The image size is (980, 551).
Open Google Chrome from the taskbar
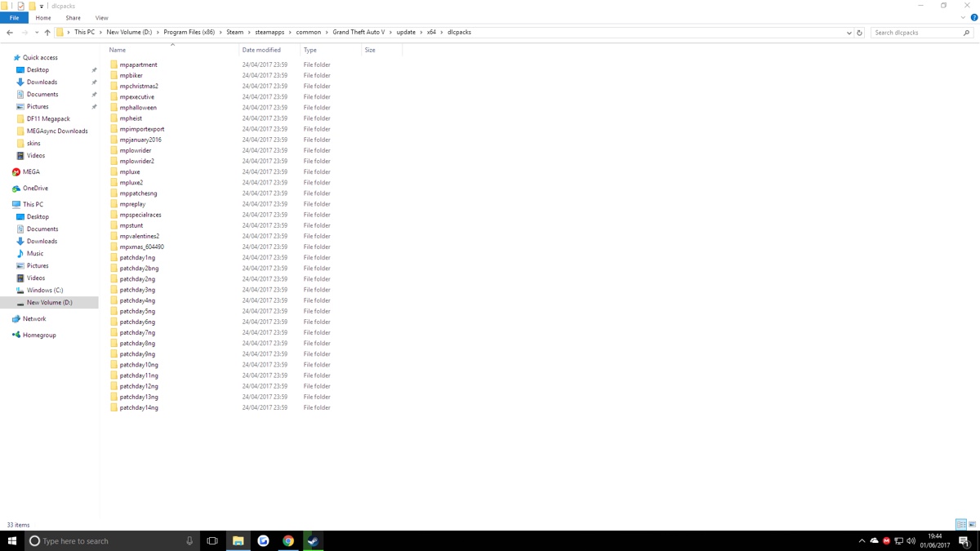[288, 540]
